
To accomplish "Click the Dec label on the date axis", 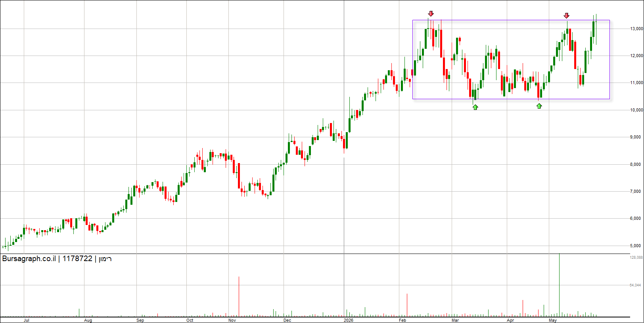I will click(x=287, y=320).
